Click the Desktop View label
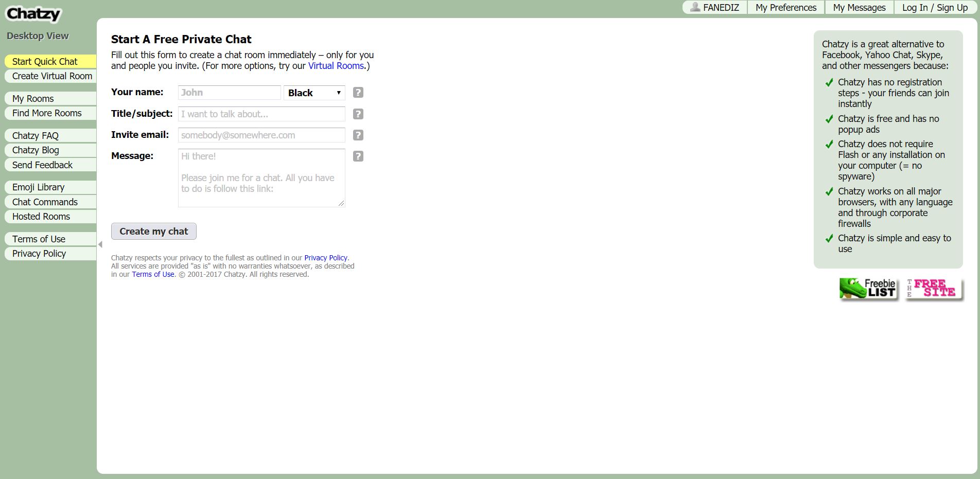This screenshot has height=479, width=980. coord(38,36)
